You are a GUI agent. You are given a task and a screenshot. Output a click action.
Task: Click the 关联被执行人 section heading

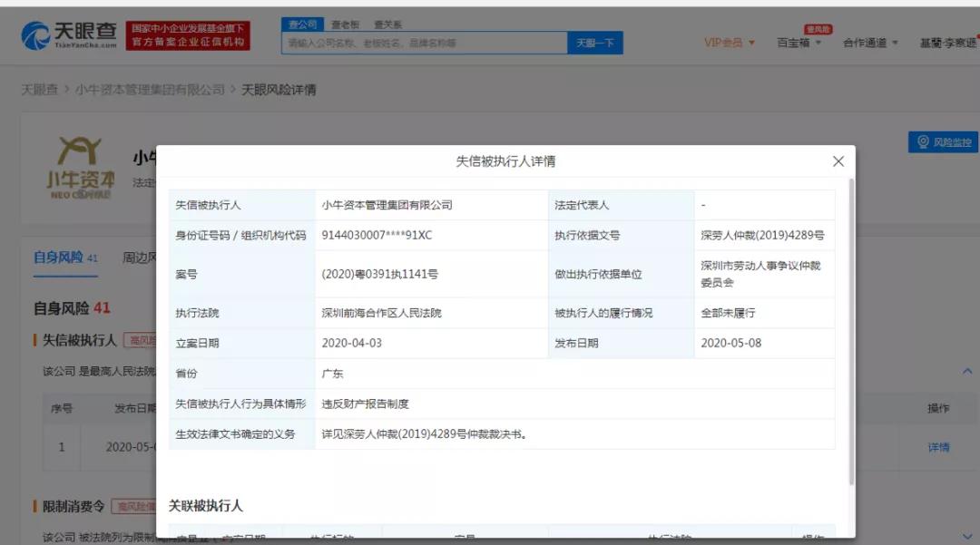pos(206,506)
